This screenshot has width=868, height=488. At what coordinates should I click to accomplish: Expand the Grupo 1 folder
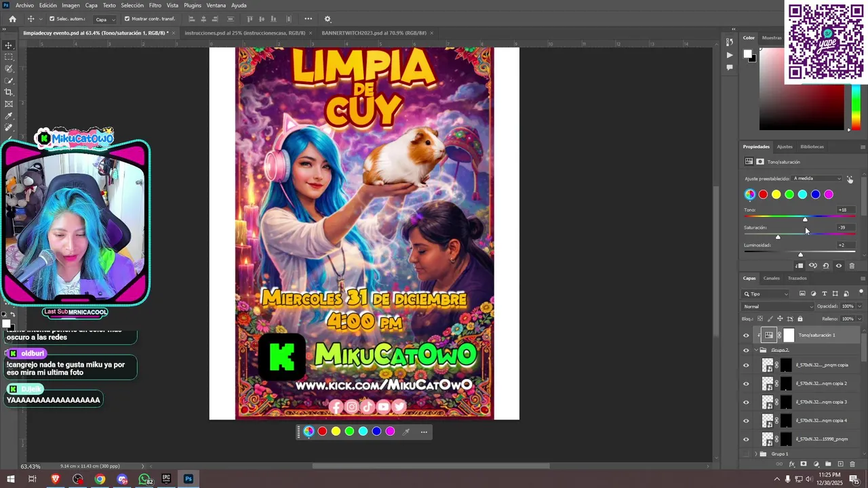[756, 454]
